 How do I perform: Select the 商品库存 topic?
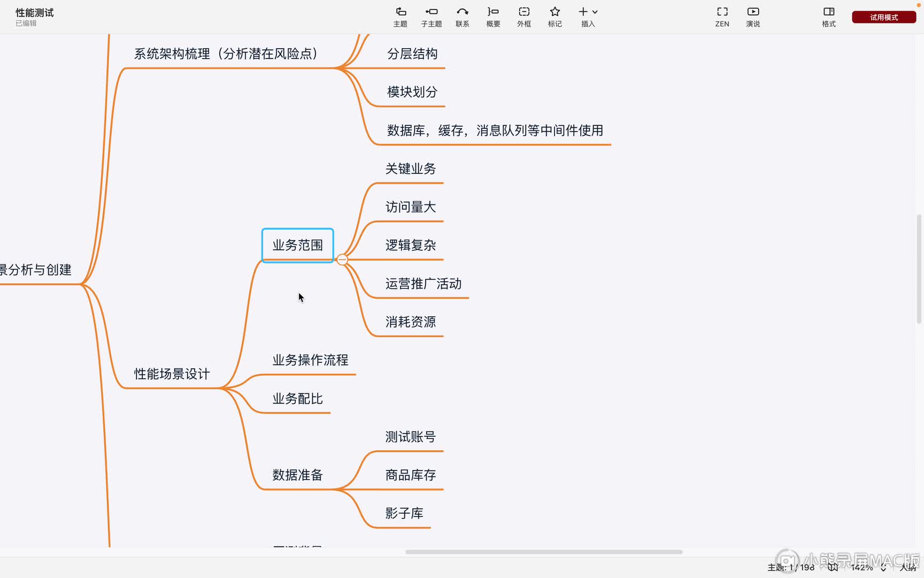click(x=411, y=475)
